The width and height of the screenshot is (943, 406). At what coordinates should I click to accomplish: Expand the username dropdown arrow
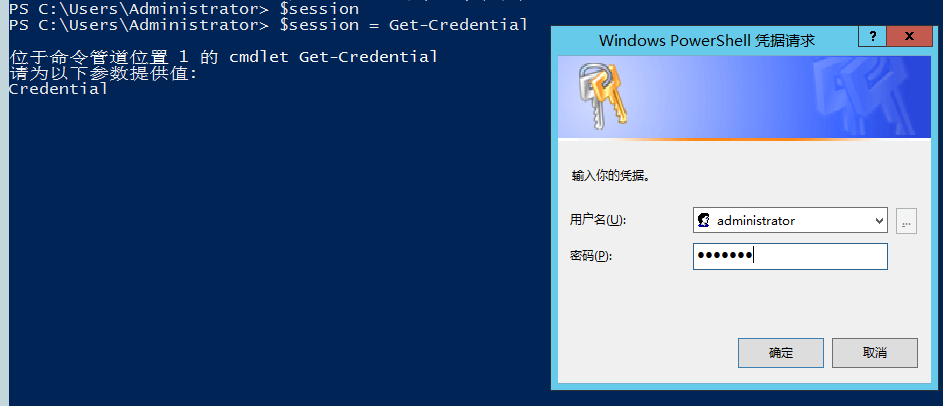point(880,221)
